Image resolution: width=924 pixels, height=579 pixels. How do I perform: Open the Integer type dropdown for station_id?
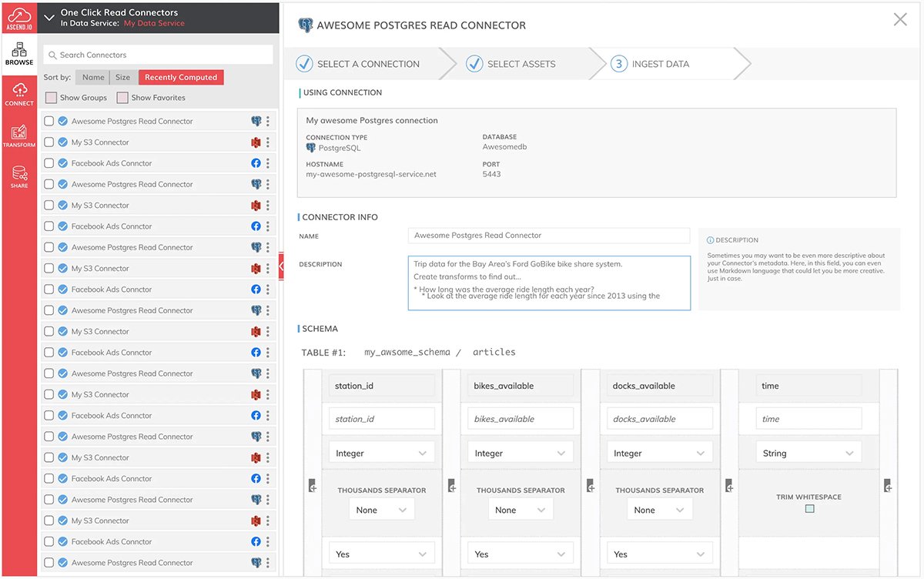(380, 452)
